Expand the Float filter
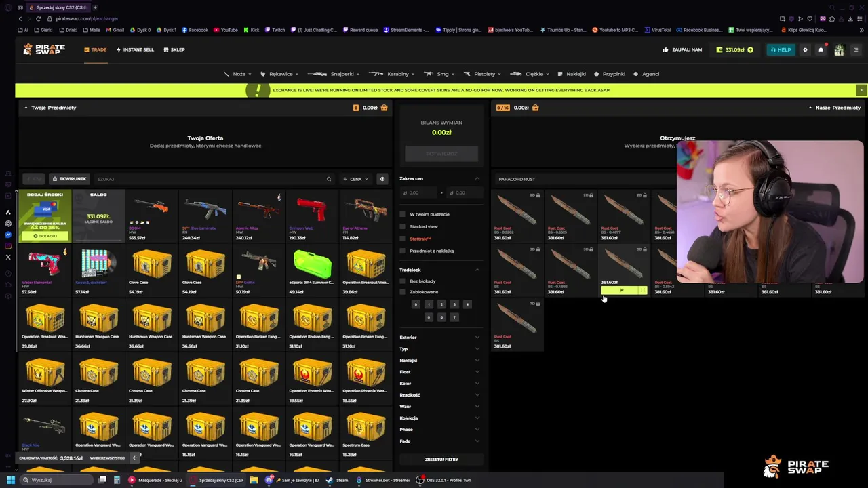The image size is (868, 488). (439, 372)
